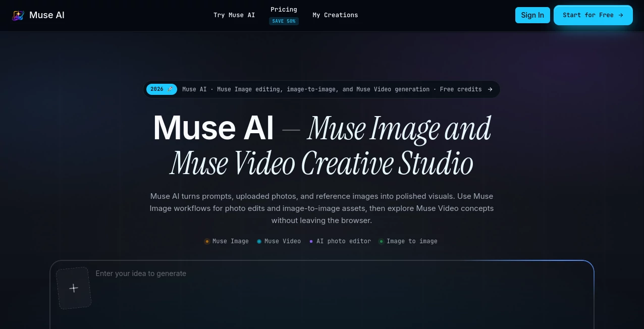
Task: Click the Start for Free button
Action: point(593,15)
